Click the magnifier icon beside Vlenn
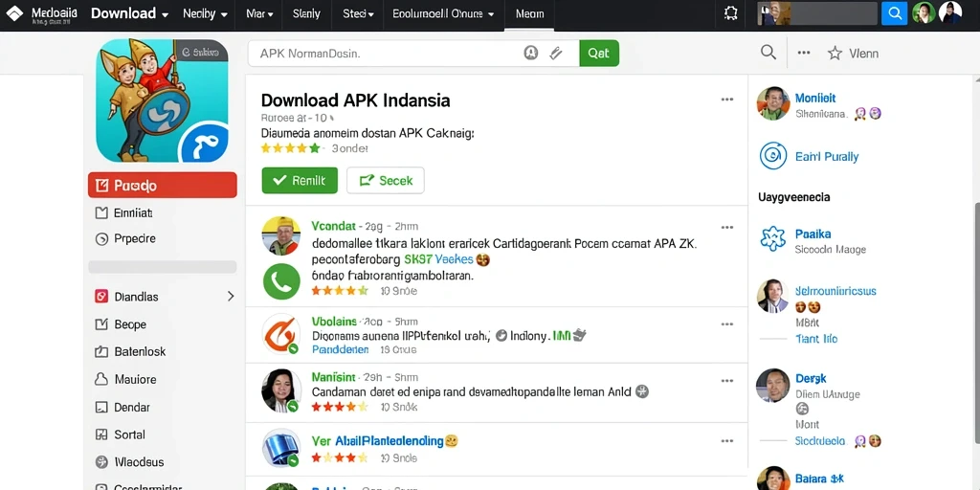 pos(768,53)
